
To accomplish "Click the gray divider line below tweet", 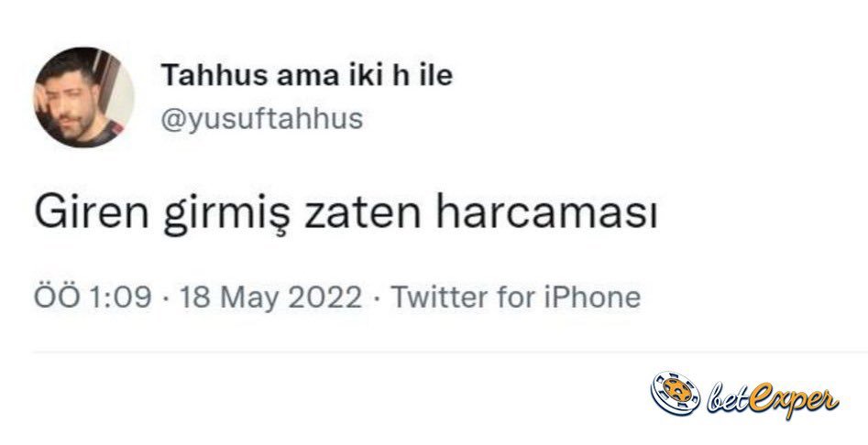I will click(450, 352).
